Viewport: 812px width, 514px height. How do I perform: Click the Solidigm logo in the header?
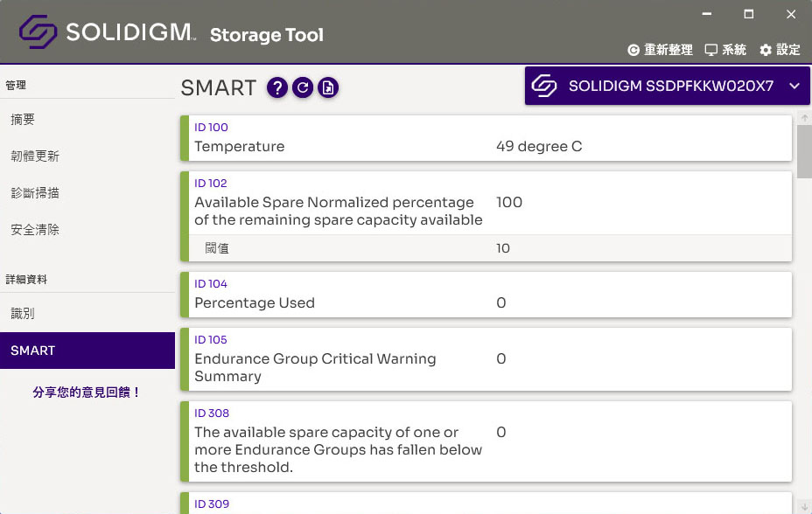tap(38, 32)
